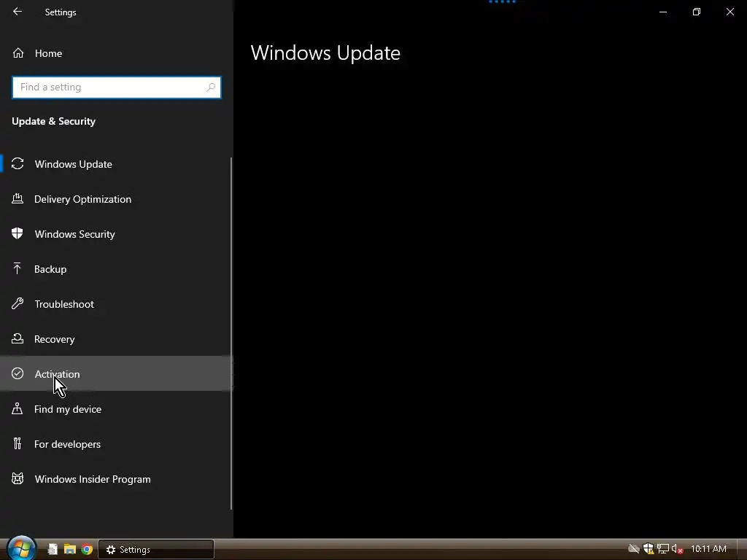Open File Explorer from the taskbar

pos(70,550)
